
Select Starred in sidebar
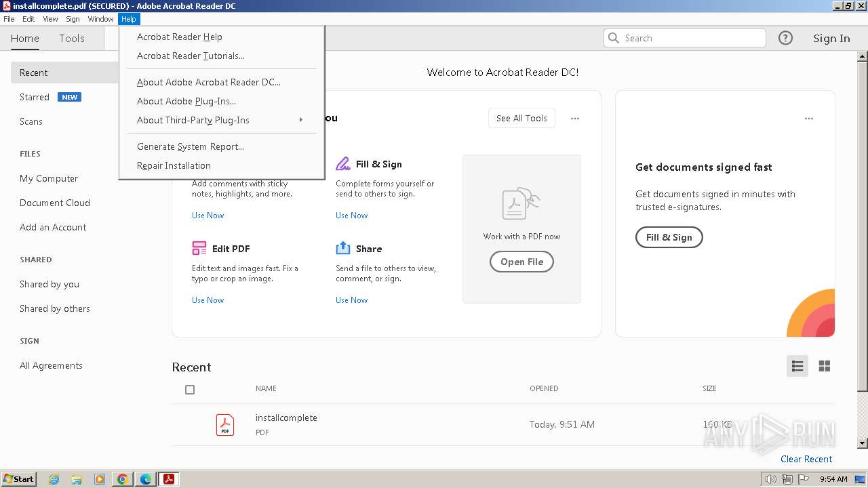click(x=35, y=97)
